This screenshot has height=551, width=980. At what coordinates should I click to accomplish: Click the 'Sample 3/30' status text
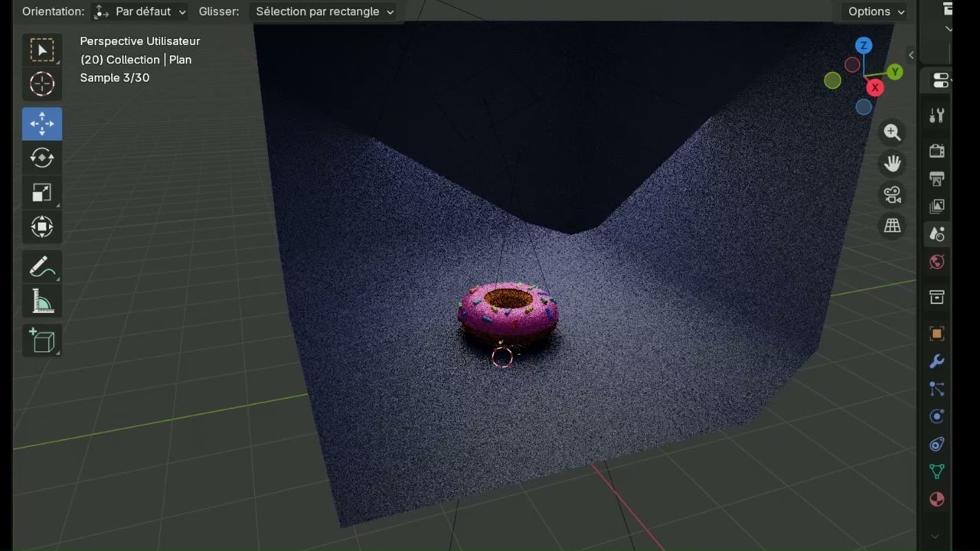click(115, 78)
